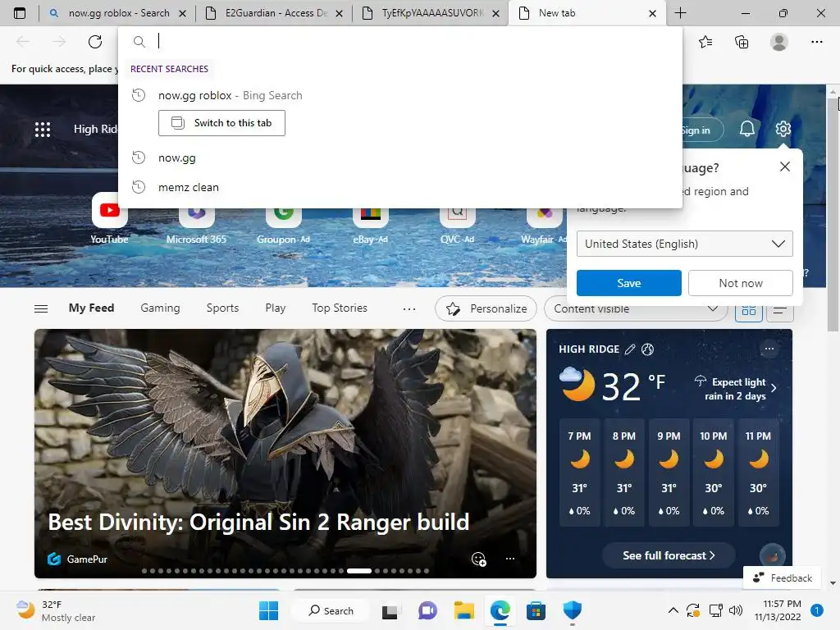Select the Play feed category

pyautogui.click(x=276, y=308)
